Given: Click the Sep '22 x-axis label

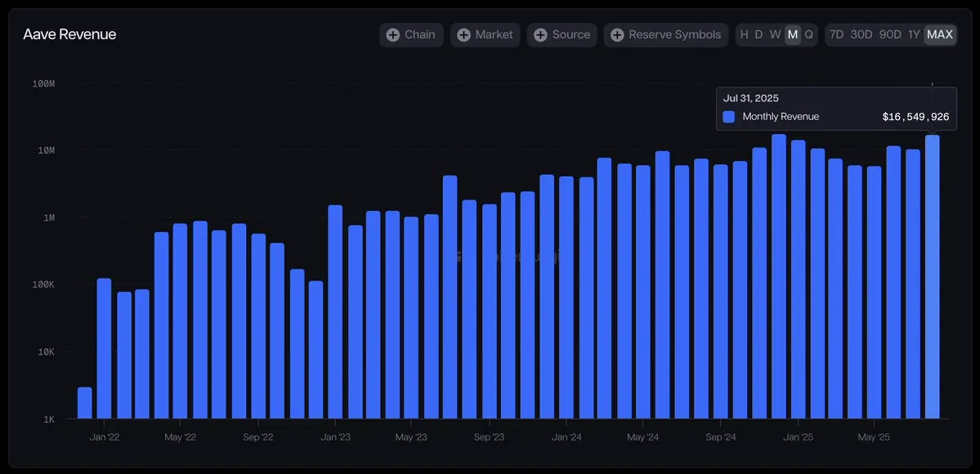Looking at the screenshot, I should [258, 437].
